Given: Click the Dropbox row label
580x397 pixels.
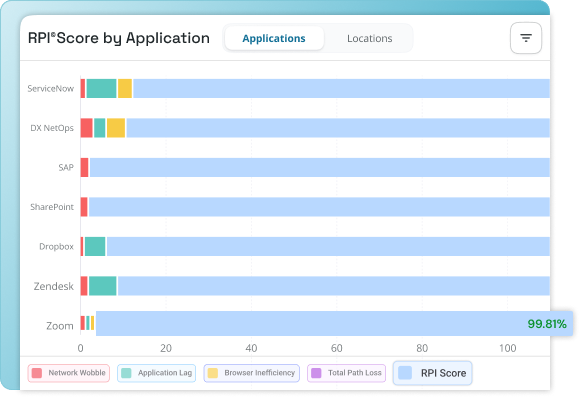Looking at the screenshot, I should [x=57, y=246].
